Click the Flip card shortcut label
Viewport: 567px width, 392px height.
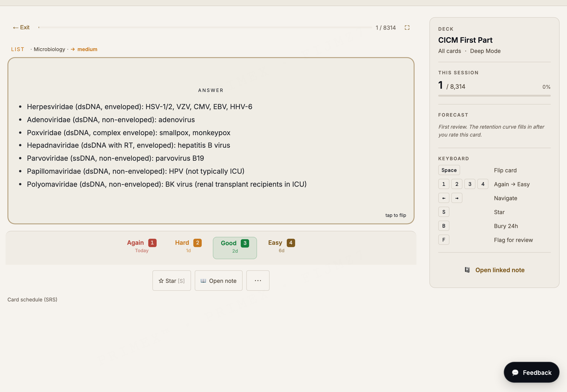click(505, 170)
